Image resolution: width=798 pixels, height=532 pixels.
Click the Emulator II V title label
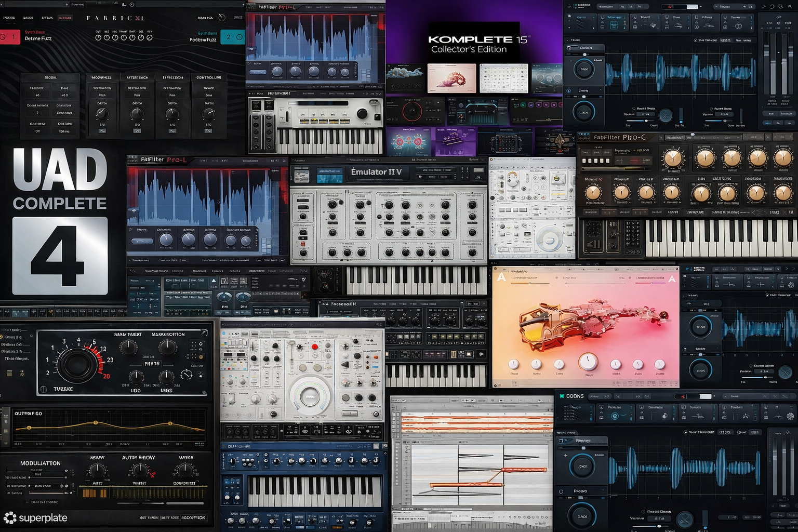coord(376,172)
